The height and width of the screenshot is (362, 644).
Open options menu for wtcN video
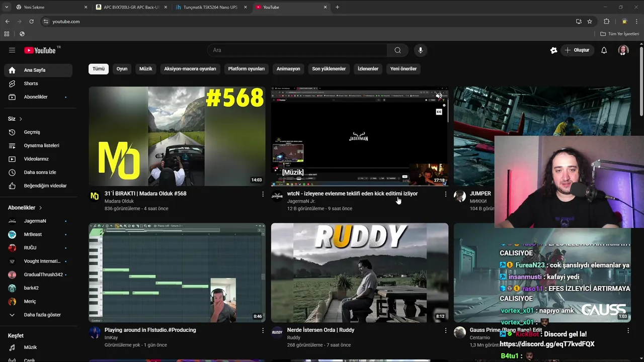[x=445, y=194]
